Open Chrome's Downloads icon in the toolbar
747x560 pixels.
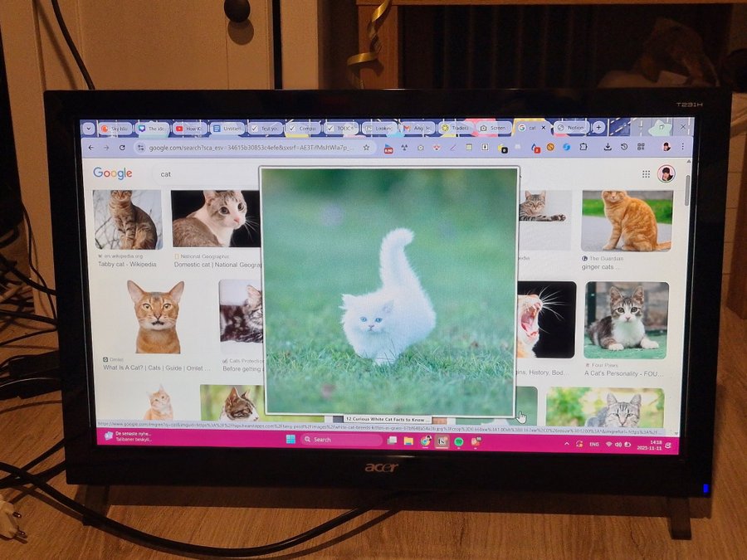[608, 148]
